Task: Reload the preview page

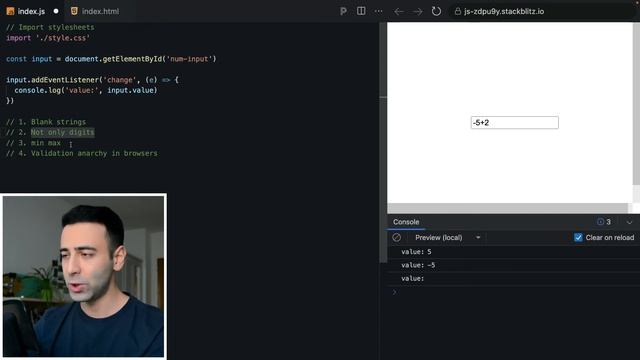Action: point(436,11)
